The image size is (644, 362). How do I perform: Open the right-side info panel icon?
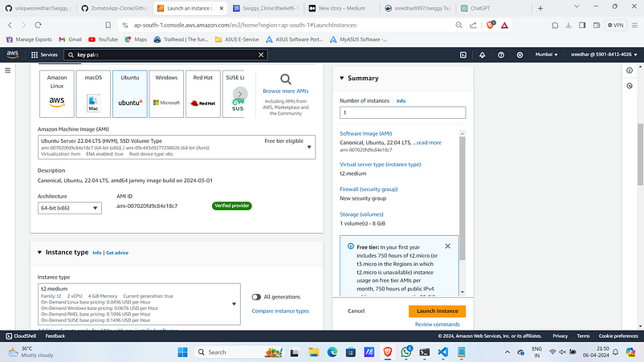pyautogui.click(x=630, y=71)
